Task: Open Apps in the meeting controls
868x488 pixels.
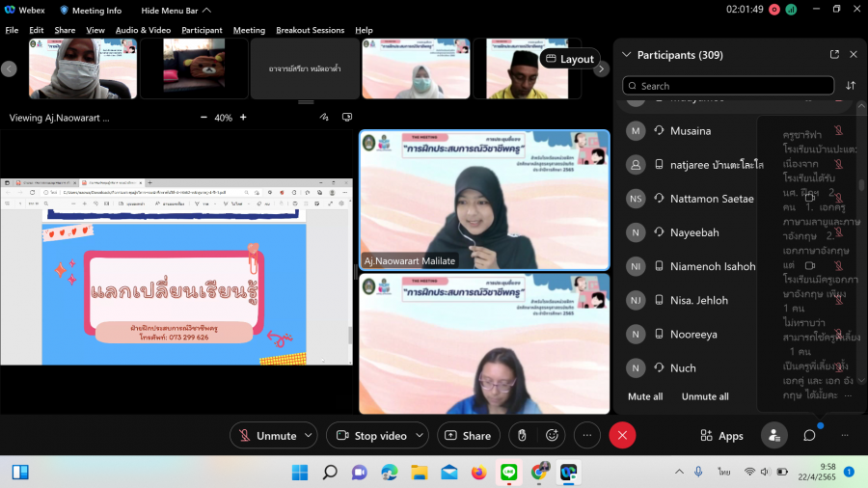Action: tap(721, 436)
